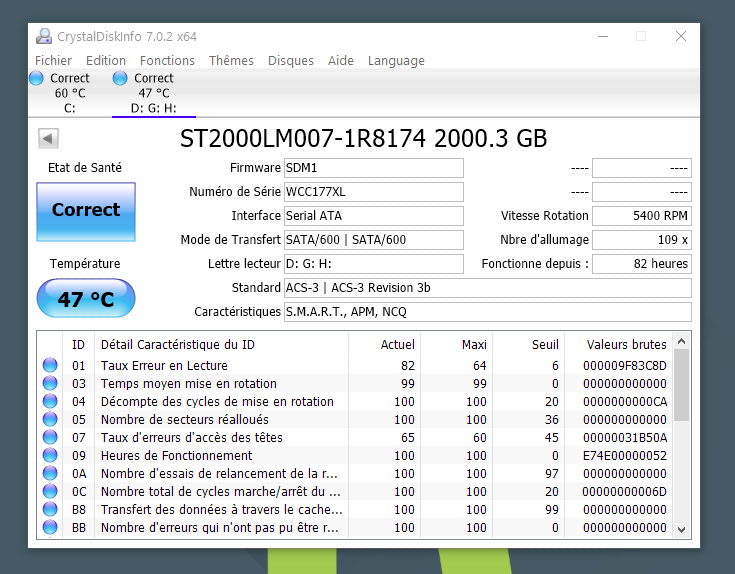Click the ST2000LM007-1R8174 2000.3 GB disk title

363,138
